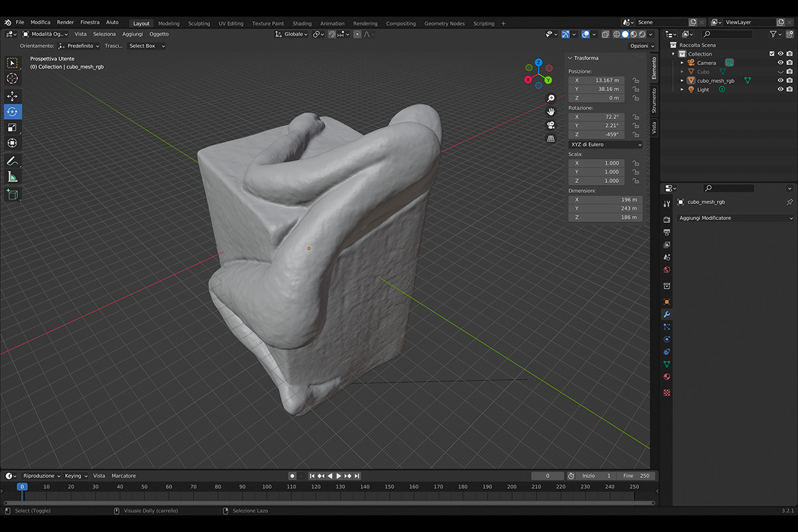Choose the Measure tool

[12, 176]
